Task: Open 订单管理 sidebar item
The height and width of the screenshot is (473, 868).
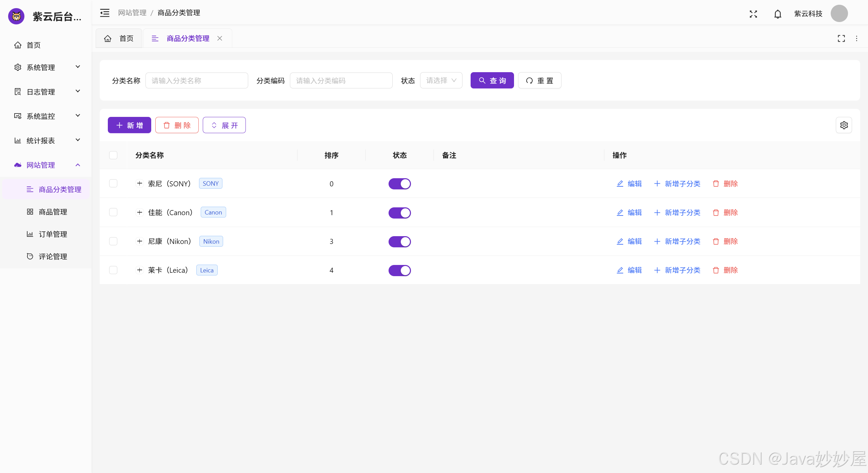Action: pyautogui.click(x=46, y=234)
